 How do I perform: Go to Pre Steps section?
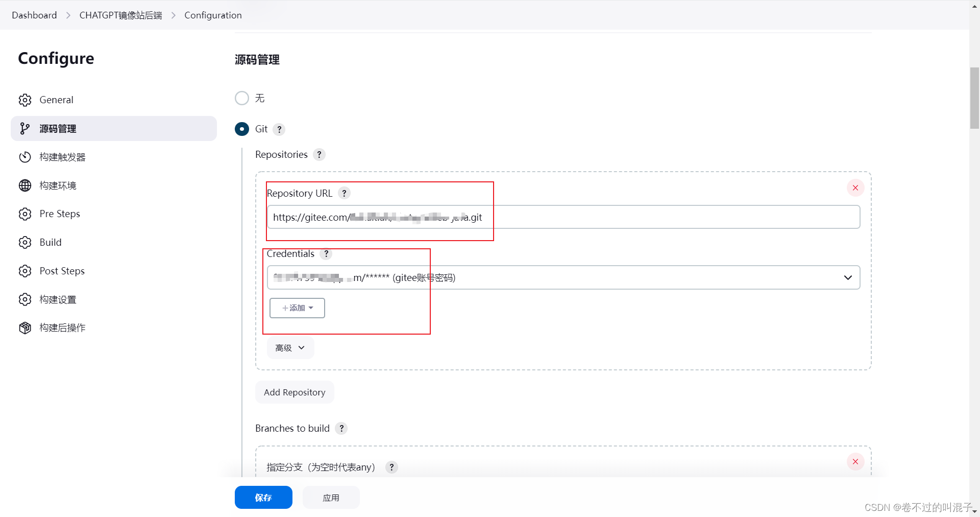click(113, 214)
